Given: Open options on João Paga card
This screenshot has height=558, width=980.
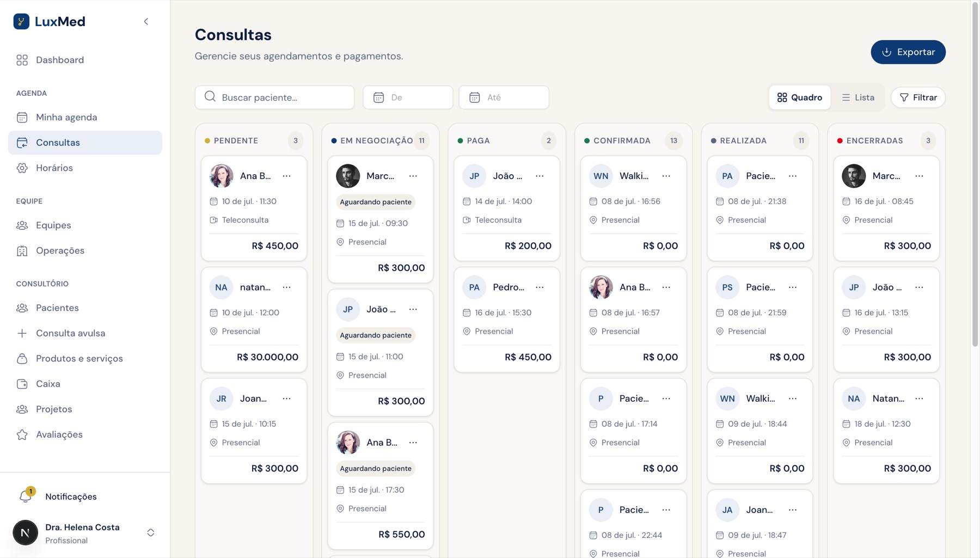Looking at the screenshot, I should click(x=540, y=176).
